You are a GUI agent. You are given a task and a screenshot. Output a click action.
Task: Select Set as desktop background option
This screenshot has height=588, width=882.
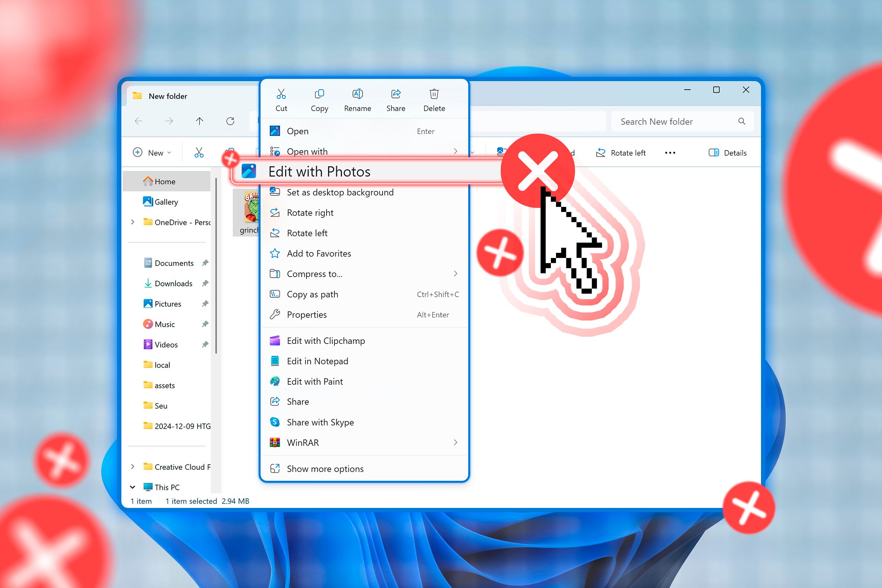pos(340,192)
